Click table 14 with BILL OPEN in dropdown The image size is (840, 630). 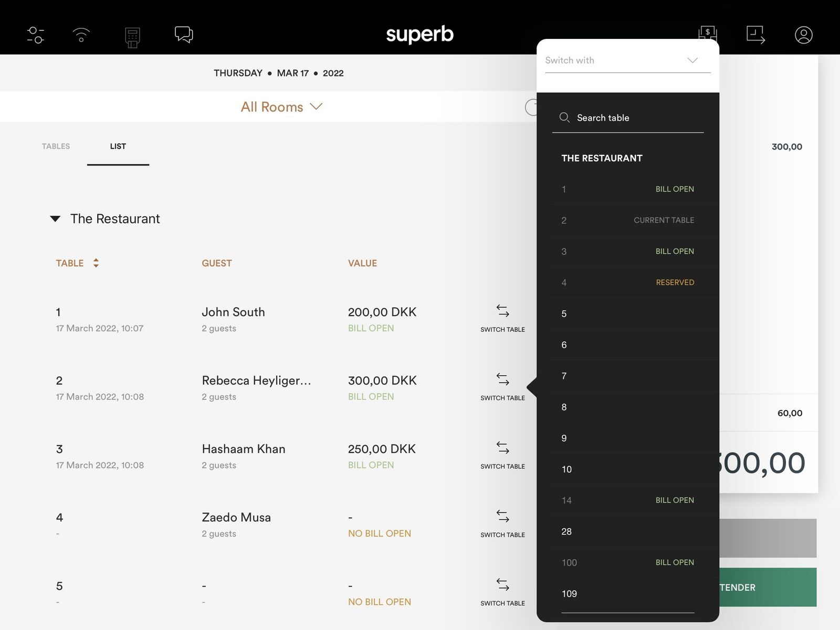(x=627, y=500)
